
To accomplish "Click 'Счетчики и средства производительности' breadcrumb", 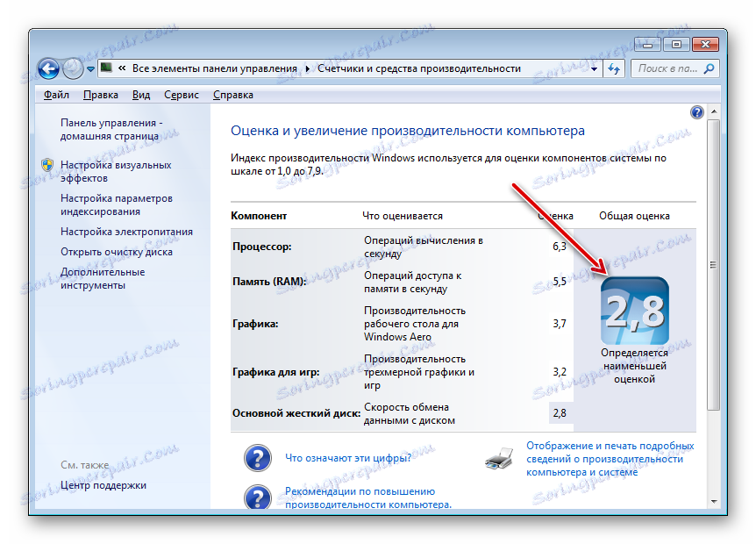I will pos(419,68).
